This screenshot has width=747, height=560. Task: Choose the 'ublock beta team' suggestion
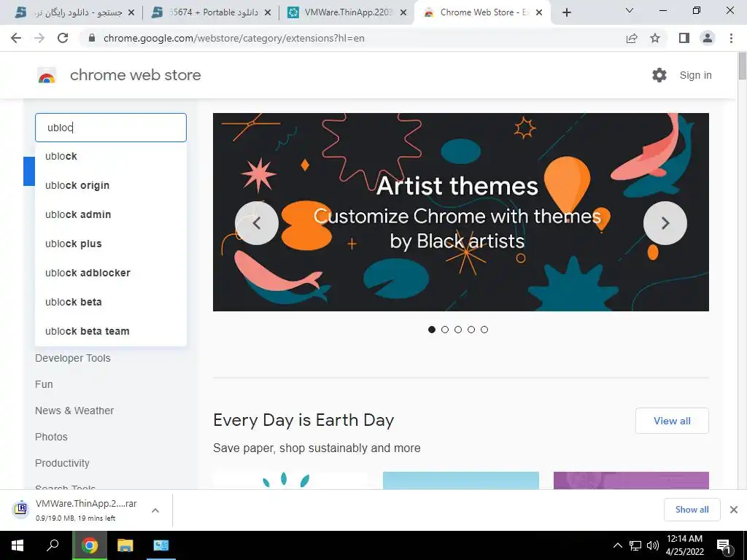coord(111,331)
